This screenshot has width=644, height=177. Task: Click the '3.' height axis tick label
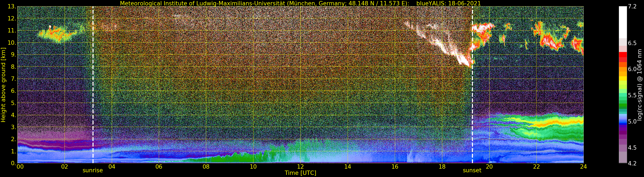pyautogui.click(x=13, y=127)
